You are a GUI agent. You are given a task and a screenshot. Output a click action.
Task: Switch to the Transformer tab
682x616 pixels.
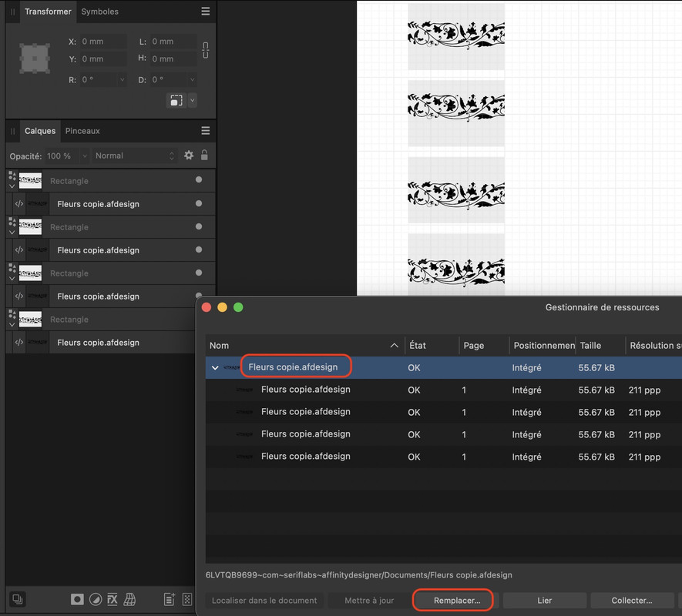(48, 12)
